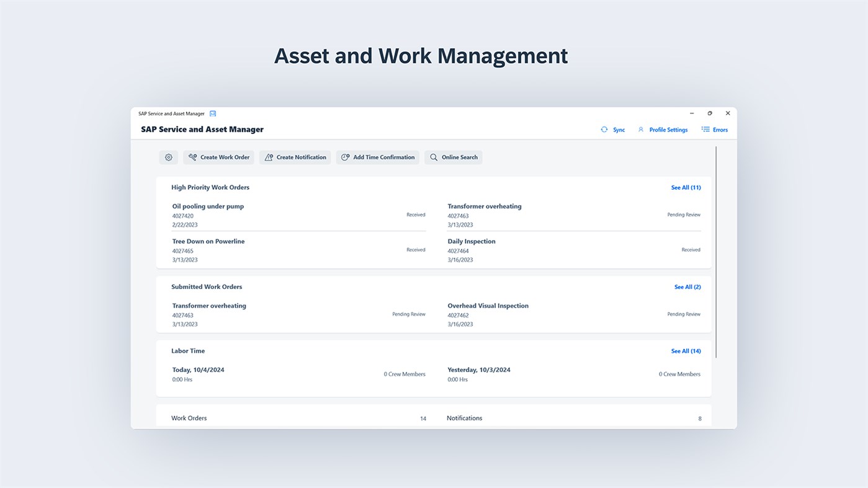Click the clock icon on Add Time Confirmation
This screenshot has height=488, width=868.
click(x=345, y=157)
